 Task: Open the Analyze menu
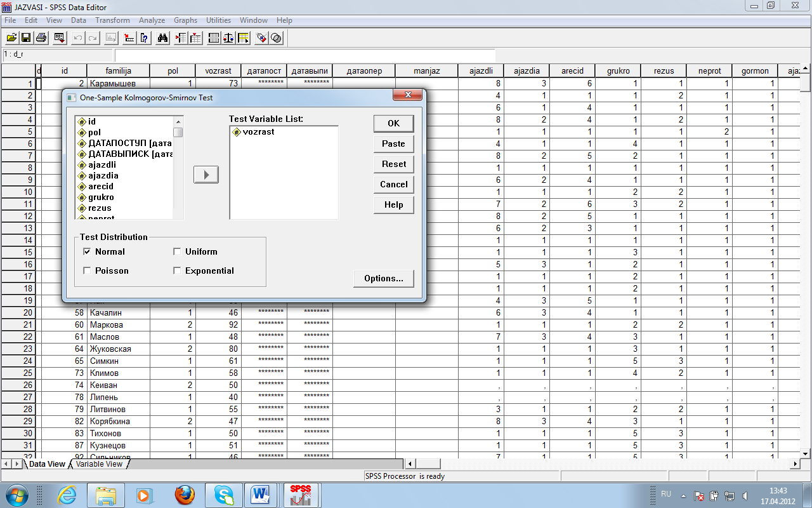pyautogui.click(x=152, y=20)
